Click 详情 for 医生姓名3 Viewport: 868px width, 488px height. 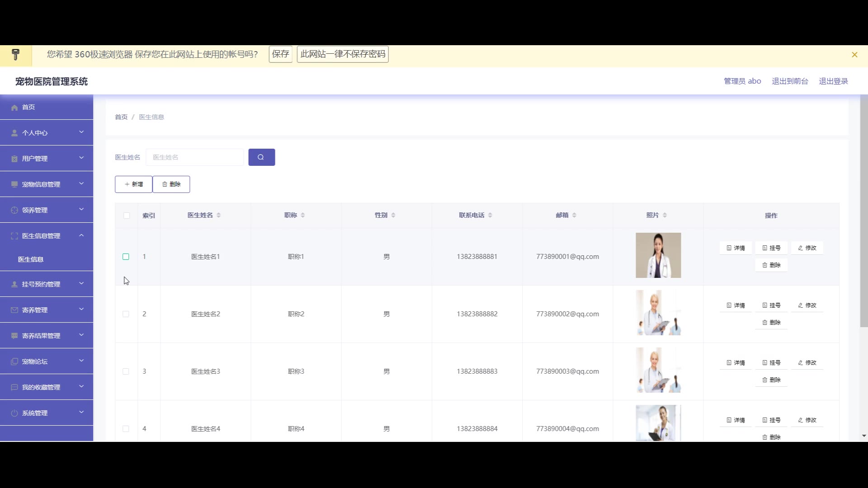tap(736, 363)
